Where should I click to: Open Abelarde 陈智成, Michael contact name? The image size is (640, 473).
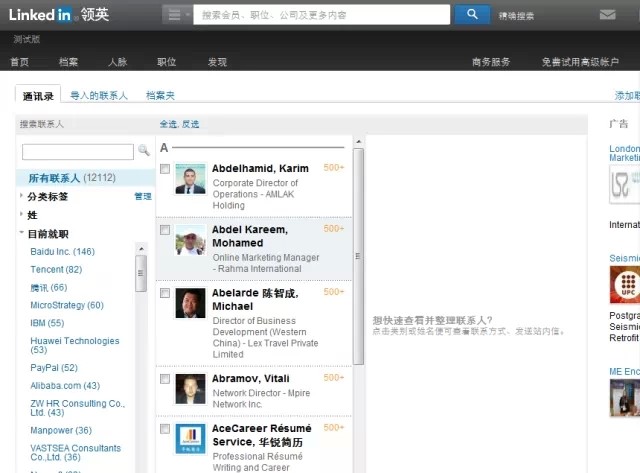pos(255,300)
